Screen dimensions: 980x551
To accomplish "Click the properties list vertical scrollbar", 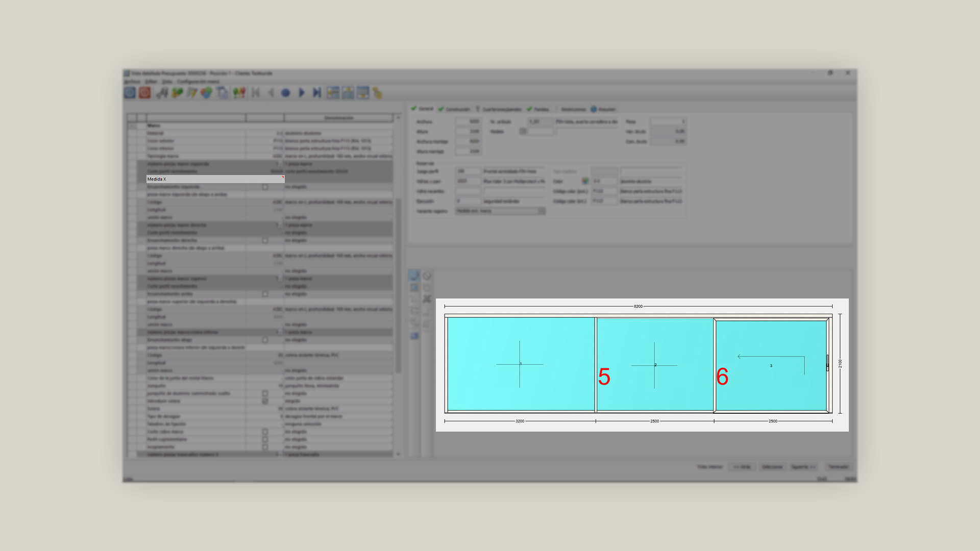I will 398,286.
